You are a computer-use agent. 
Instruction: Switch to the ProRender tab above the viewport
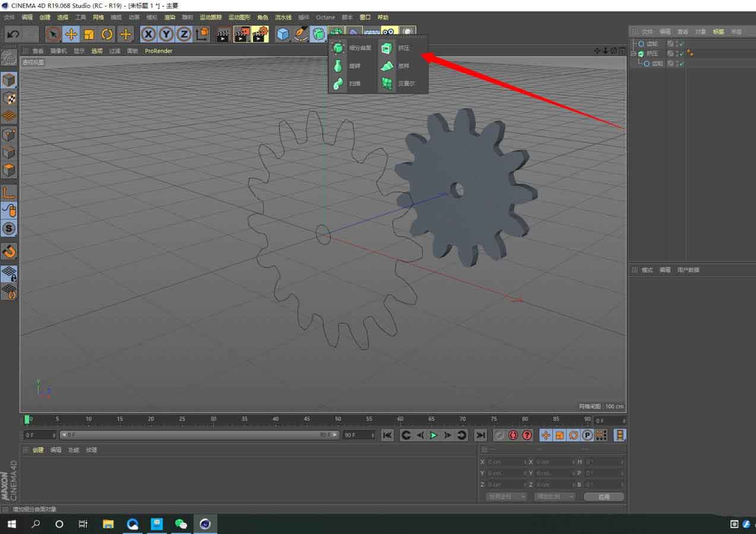[158, 51]
